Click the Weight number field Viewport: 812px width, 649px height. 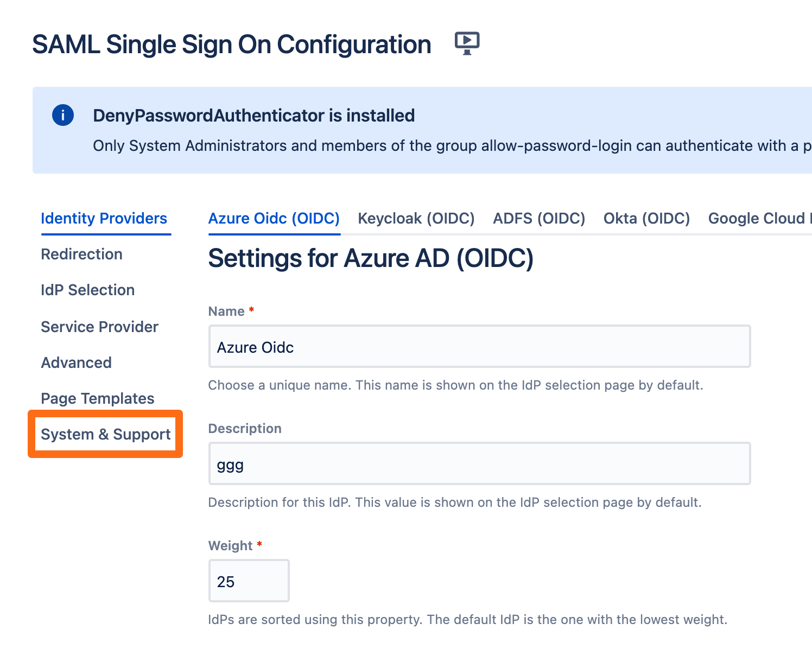click(x=249, y=581)
